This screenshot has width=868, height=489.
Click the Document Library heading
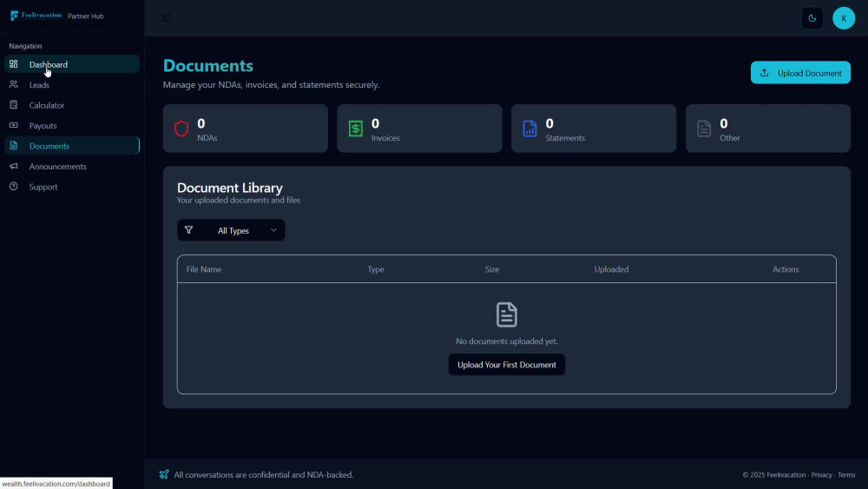(230, 188)
